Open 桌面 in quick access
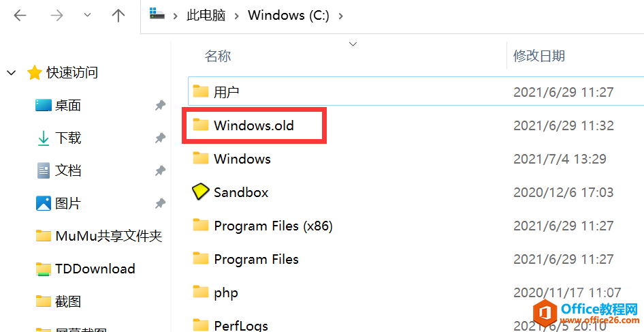Viewport: 644px width, 332px height. [x=68, y=105]
